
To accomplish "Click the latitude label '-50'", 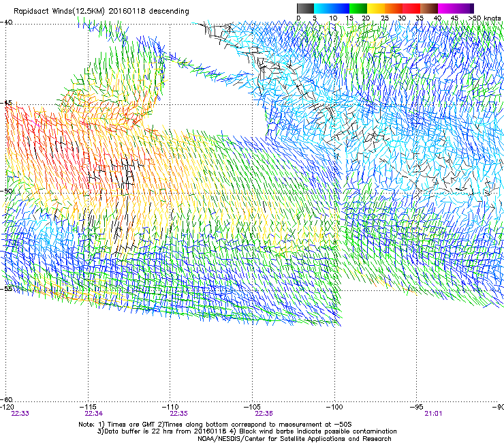I will (6, 191).
